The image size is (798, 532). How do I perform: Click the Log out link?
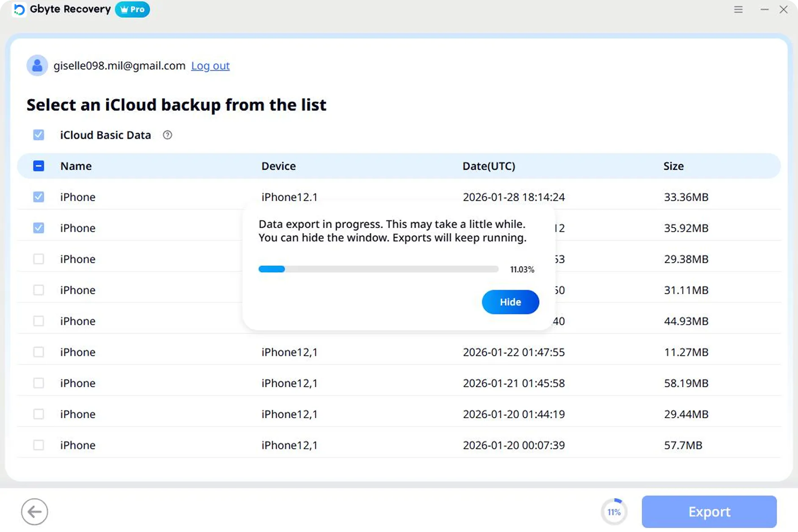[211, 66]
